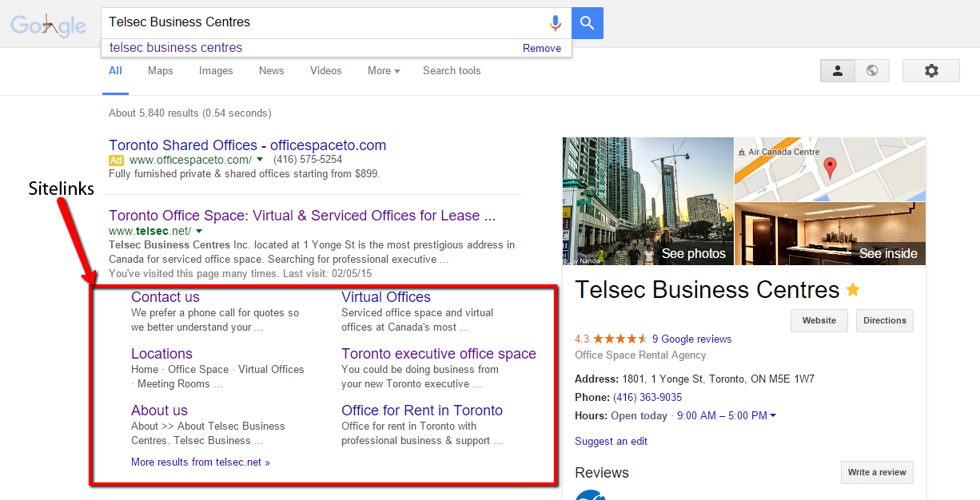This screenshot has height=500, width=980.
Task: Open the dropdown arrow beside www.telsec.net
Action: pos(199,231)
